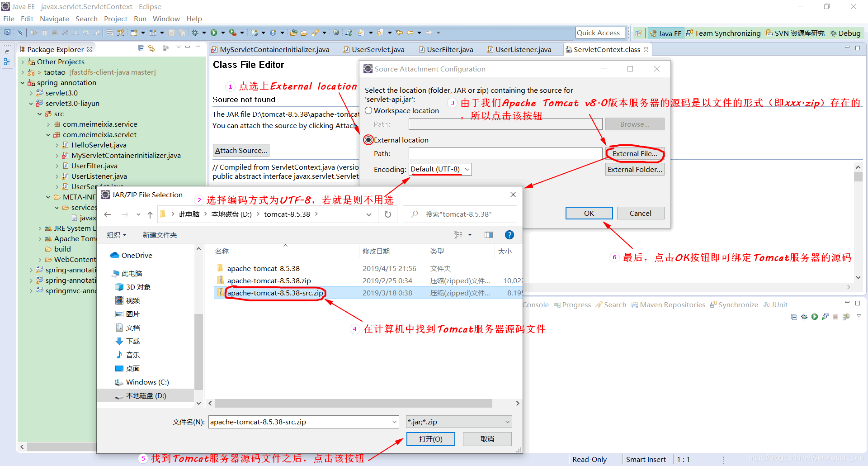The height and width of the screenshot is (466, 868).
Task: Click the horizontal scrollbar in file list
Action: point(354,403)
